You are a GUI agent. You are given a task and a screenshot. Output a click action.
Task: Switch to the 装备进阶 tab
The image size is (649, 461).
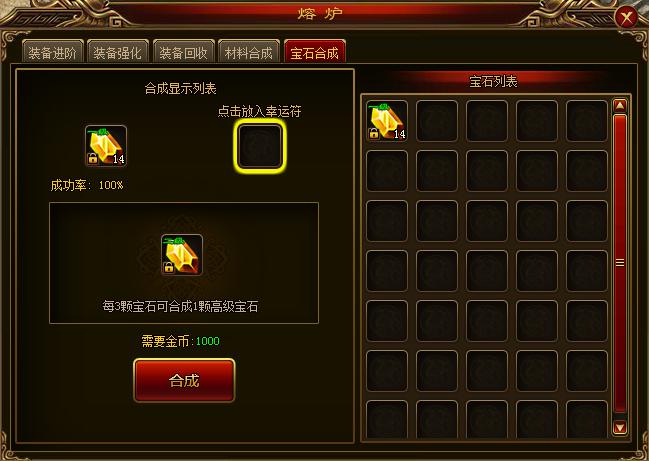tap(53, 52)
